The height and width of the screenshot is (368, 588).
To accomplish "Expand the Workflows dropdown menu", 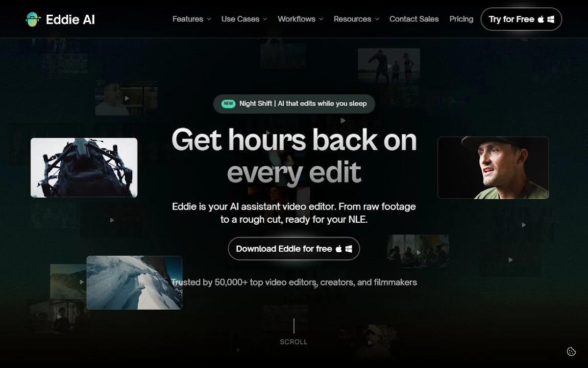I will (x=300, y=19).
